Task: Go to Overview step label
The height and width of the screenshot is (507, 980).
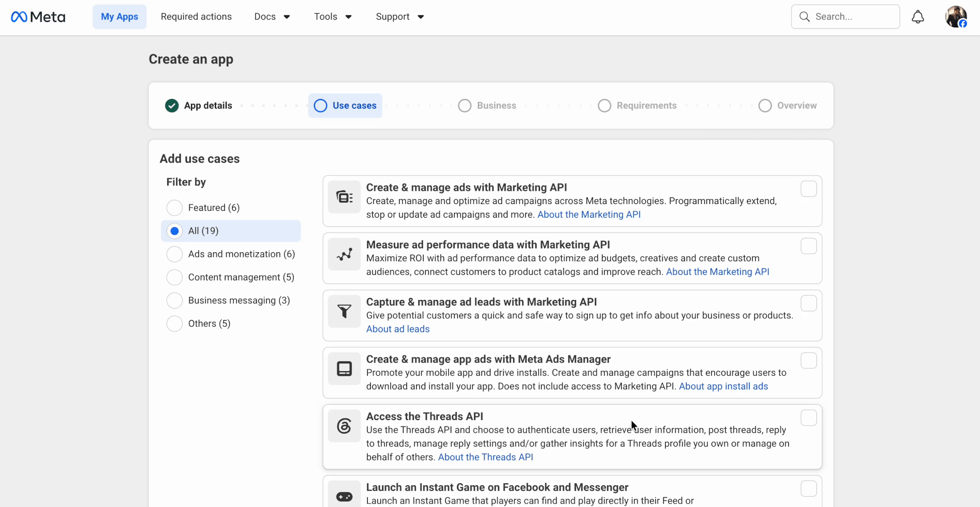Action: (797, 106)
